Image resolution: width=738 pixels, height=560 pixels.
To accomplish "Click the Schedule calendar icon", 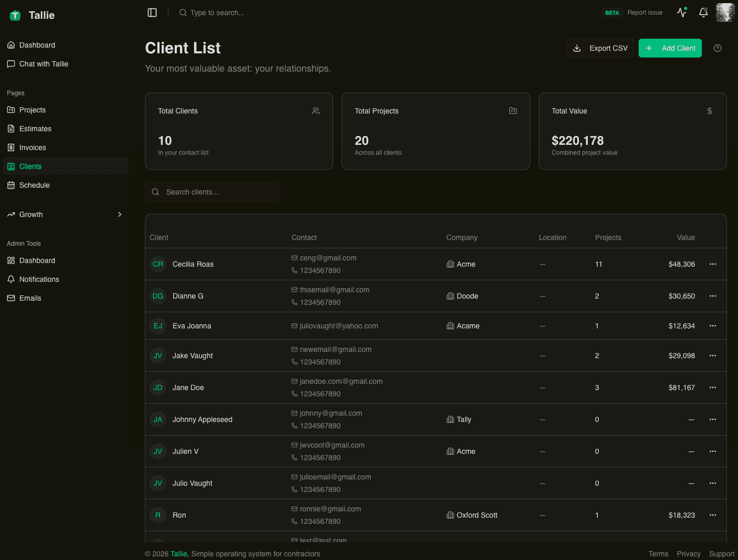I will (x=11, y=185).
